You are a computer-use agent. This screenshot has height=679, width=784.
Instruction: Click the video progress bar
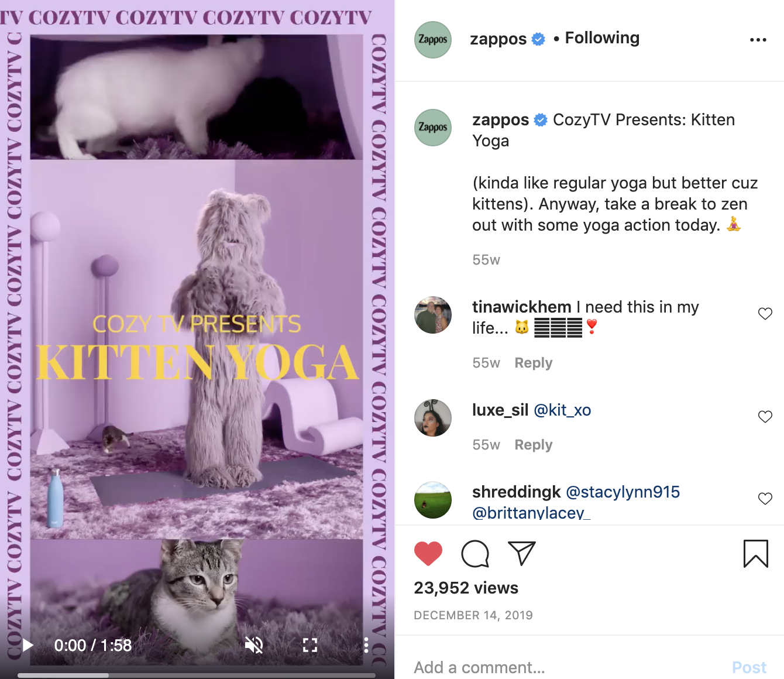[x=197, y=675]
